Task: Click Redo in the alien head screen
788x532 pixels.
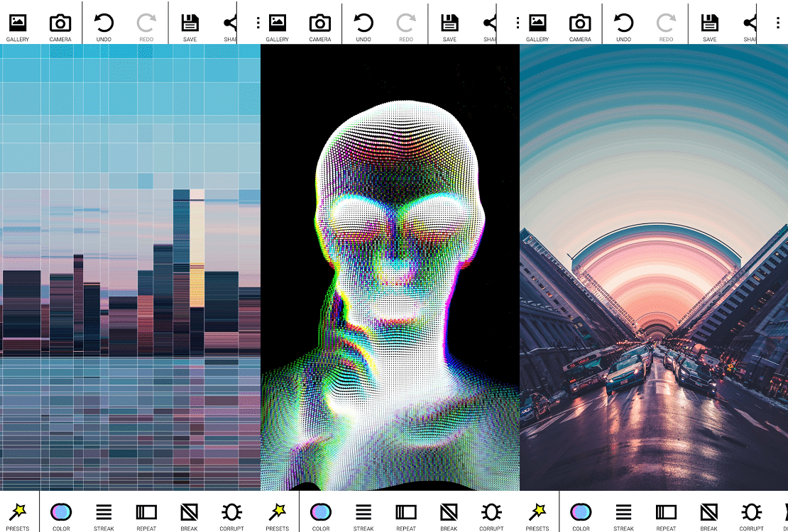Action: click(406, 28)
